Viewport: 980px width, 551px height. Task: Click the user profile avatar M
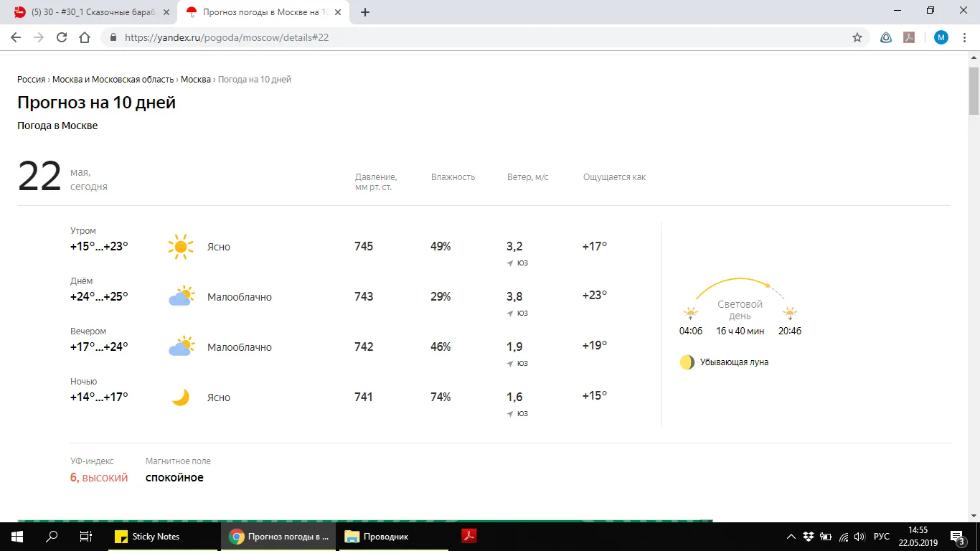click(941, 37)
